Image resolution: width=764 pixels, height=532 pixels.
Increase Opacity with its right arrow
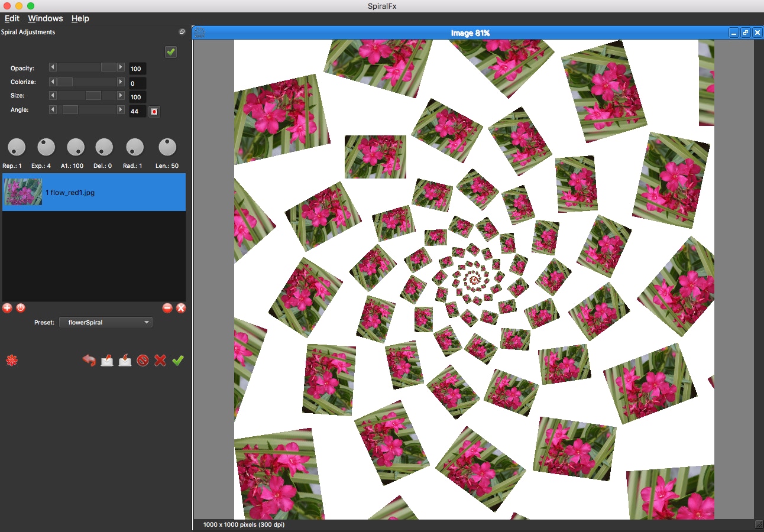[121, 67]
